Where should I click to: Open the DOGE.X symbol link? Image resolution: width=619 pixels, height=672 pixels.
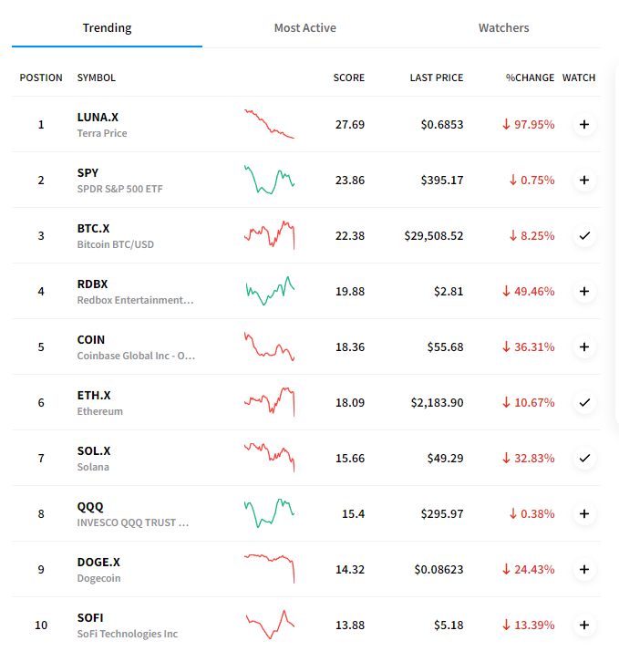coord(98,563)
